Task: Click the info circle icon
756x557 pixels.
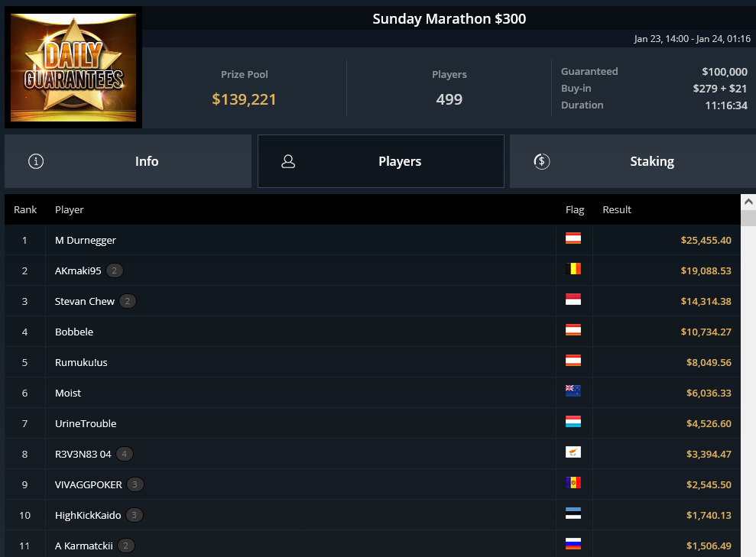Action: coord(36,161)
